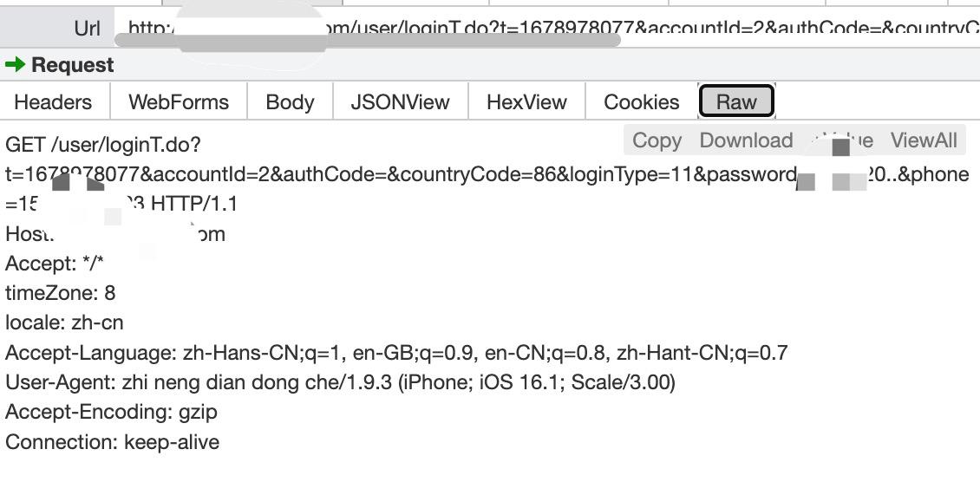Open the WebForms tab

(179, 102)
